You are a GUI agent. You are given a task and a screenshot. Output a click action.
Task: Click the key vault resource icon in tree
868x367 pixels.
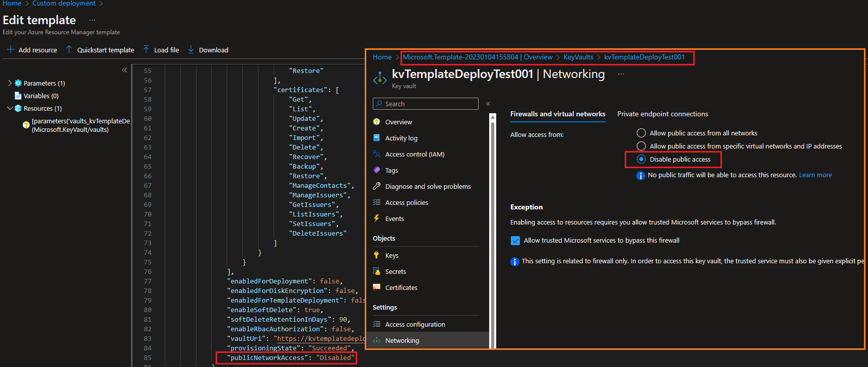[26, 125]
